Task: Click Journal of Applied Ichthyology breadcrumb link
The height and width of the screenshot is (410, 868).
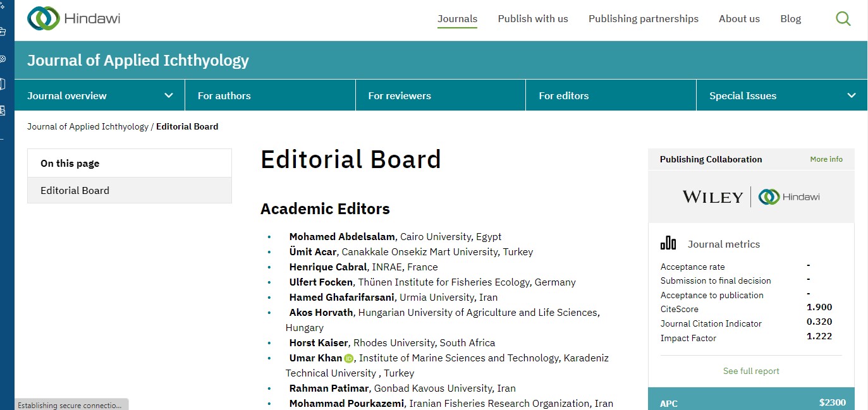Action: [87, 126]
